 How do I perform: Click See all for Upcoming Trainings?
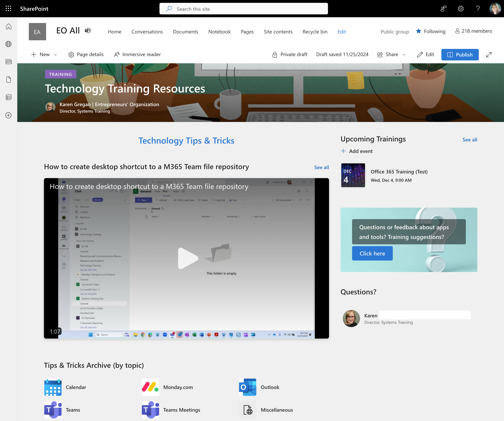[x=470, y=140]
